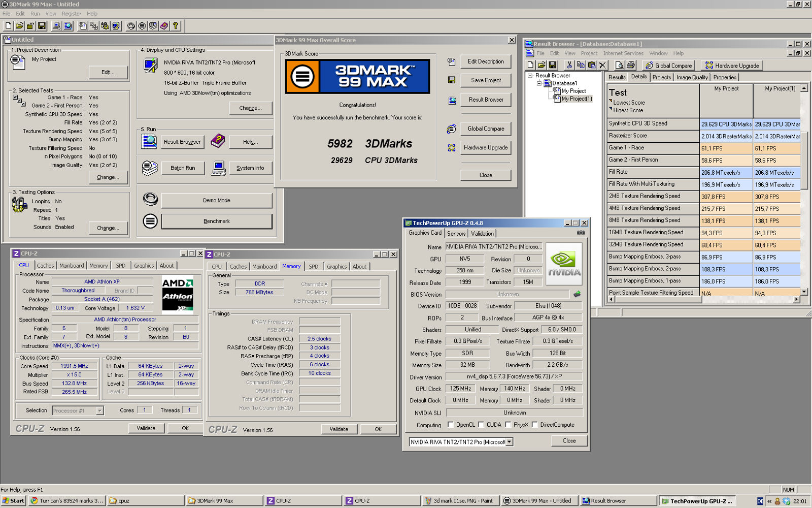
Task: Click Benchmark striped circle icon in 3DMark toolbar
Action: (x=142, y=25)
